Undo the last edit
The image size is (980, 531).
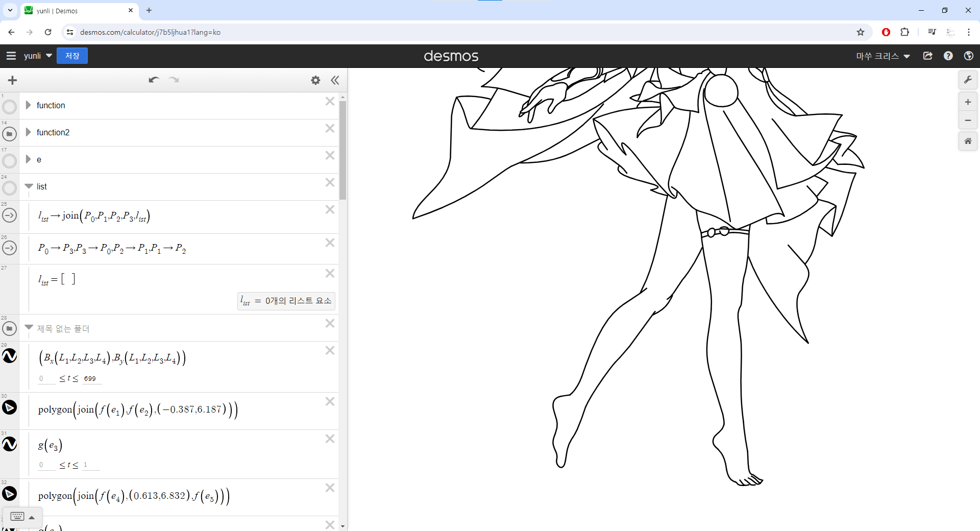coord(154,80)
